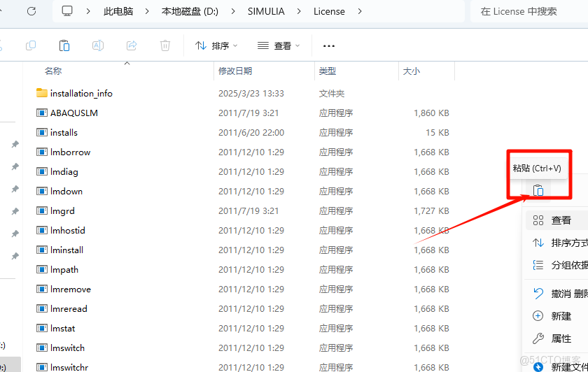588x372 pixels.
Task: Select the lmgrd application icon
Action: point(41,210)
